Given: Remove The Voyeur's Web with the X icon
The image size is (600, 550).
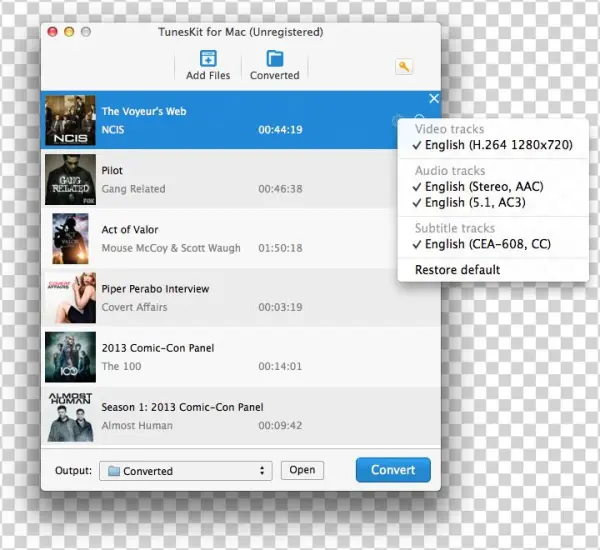Looking at the screenshot, I should click(434, 99).
